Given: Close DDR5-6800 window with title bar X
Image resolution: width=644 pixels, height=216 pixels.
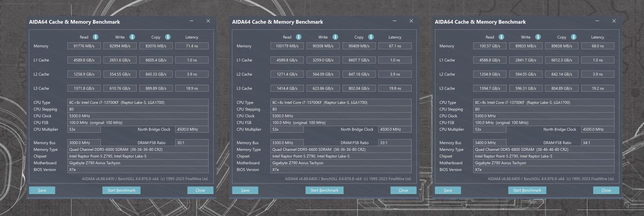Looking at the screenshot, I should (x=613, y=21).
